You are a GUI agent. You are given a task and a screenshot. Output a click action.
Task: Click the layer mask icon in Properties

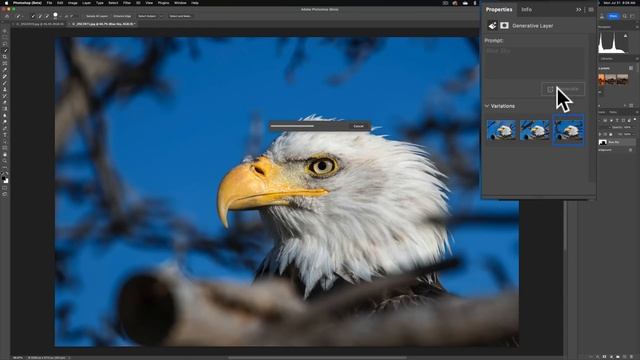click(x=504, y=26)
